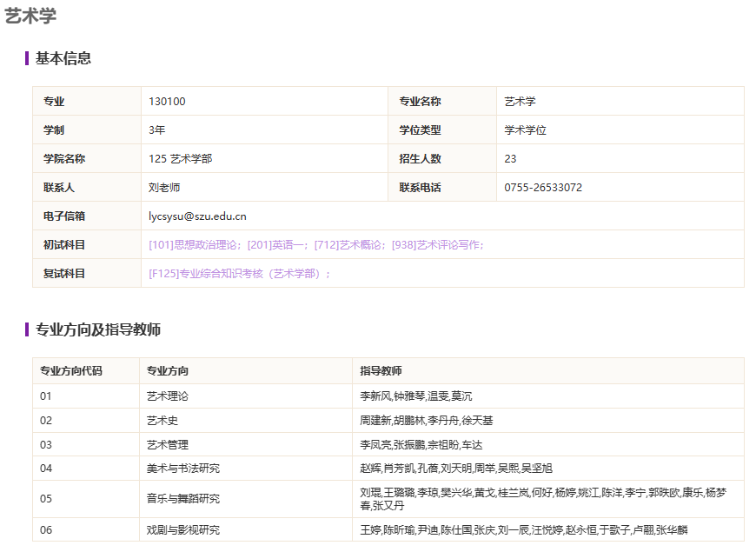Click the 专业方向及指导教师 section heading
The width and height of the screenshot is (756, 552).
coord(98,329)
